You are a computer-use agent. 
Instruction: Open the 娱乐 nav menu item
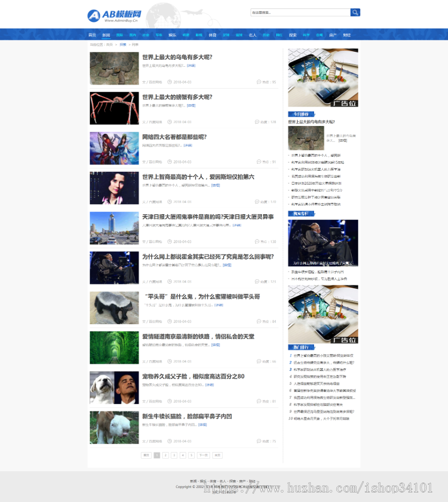tap(172, 35)
